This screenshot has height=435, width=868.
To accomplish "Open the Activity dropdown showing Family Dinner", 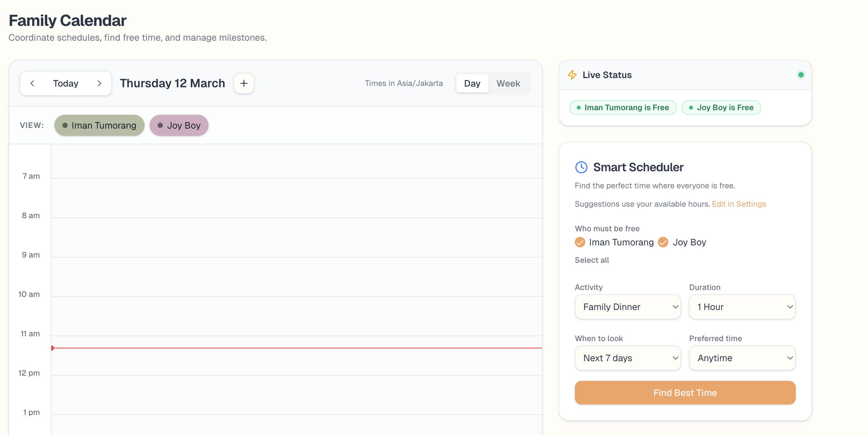I will point(627,307).
